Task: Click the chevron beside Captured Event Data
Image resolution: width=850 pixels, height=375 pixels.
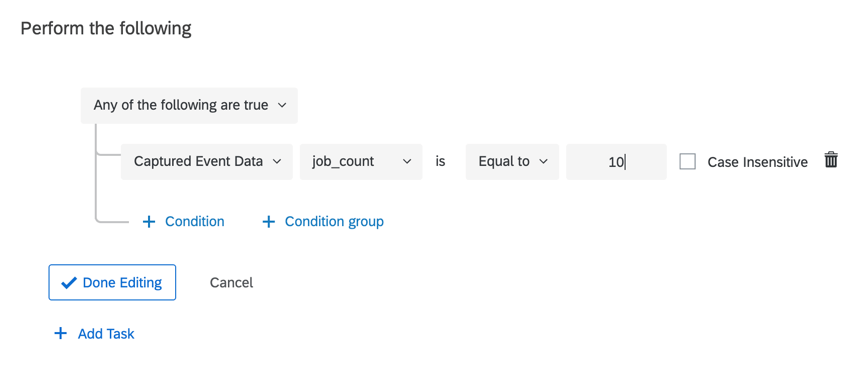Action: pos(276,161)
